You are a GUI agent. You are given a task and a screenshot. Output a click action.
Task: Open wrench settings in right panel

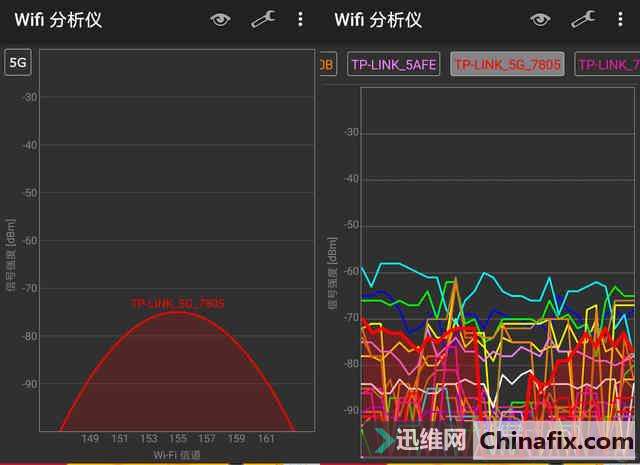[x=583, y=19]
